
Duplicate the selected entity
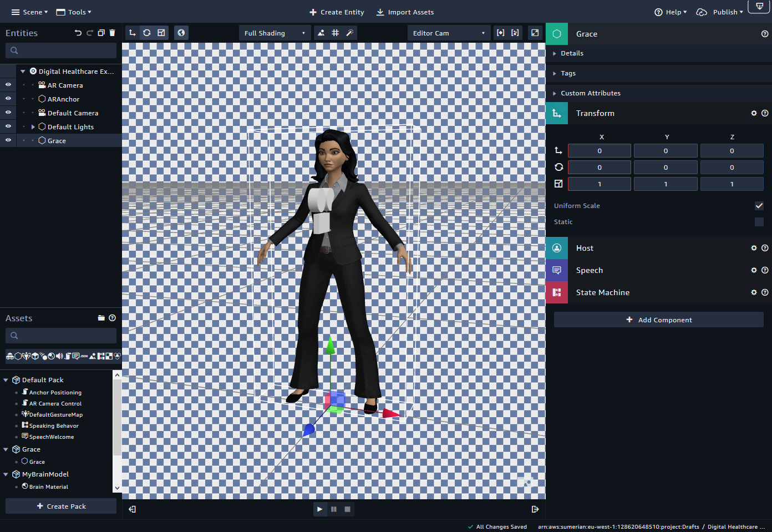click(x=101, y=33)
